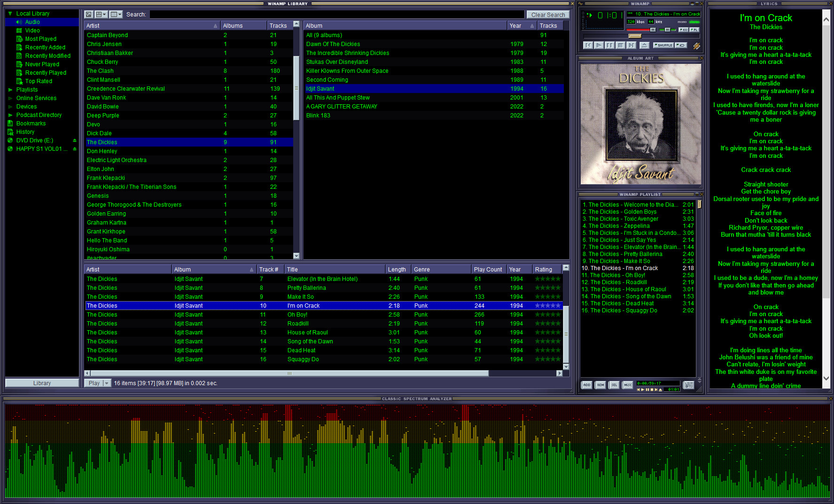
Task: Click the Shuffle icon in the main Winamp window
Action: [x=663, y=45]
